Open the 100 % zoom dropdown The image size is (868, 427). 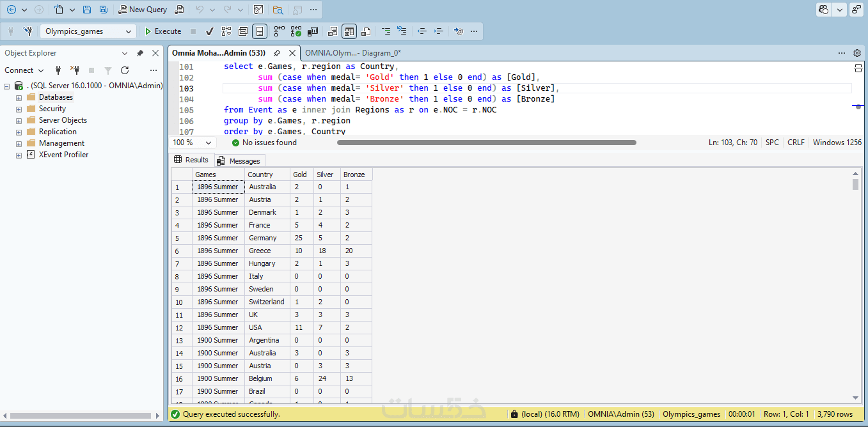209,143
